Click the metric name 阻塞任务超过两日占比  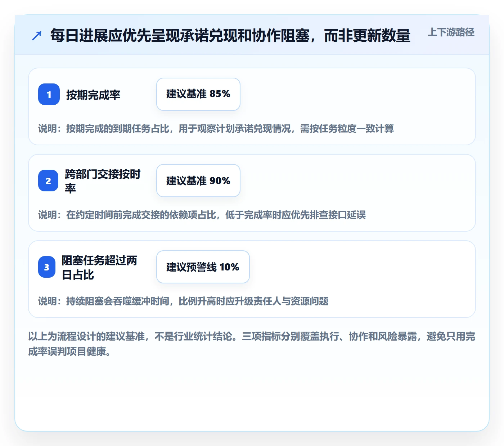(99, 267)
